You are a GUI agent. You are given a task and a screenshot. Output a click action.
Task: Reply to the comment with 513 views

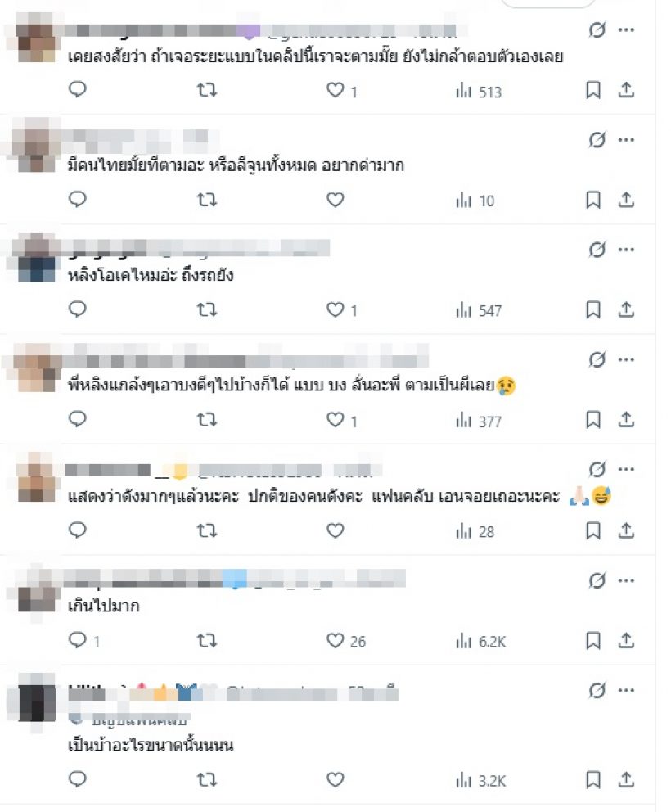click(x=78, y=89)
